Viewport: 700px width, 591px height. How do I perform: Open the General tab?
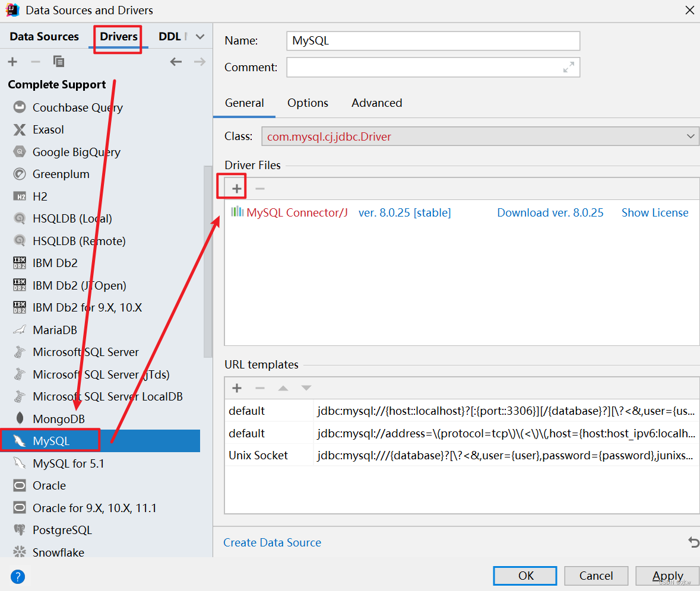pos(244,103)
